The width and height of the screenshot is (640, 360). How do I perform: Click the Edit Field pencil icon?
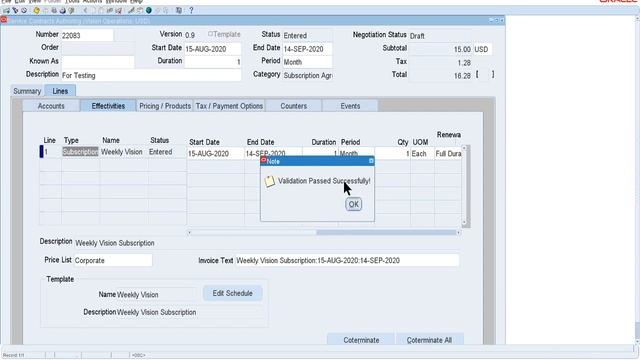(131, 10)
